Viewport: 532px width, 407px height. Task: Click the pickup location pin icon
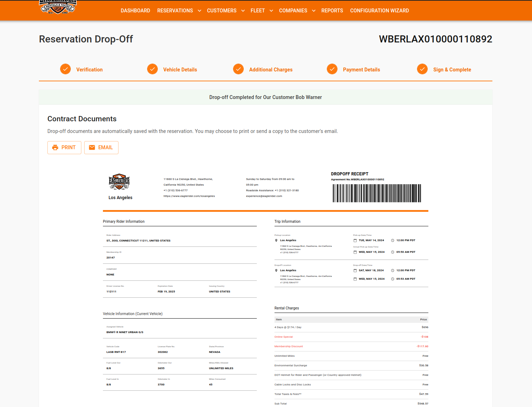276,240
